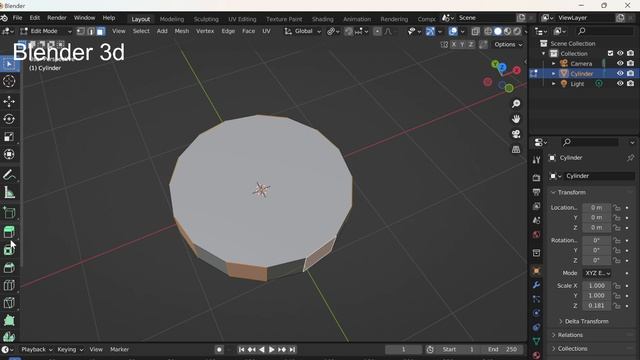Enable vertex select mode

click(x=81, y=31)
